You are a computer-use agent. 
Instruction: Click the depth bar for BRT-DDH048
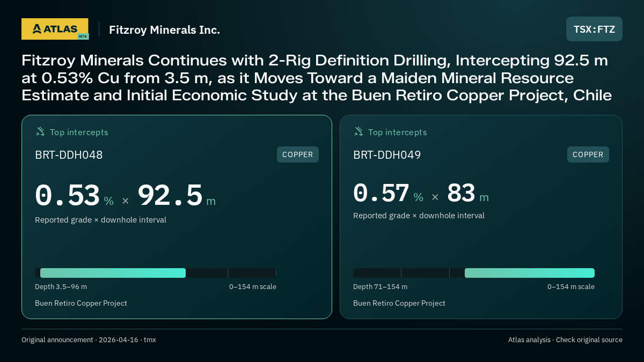pyautogui.click(x=156, y=273)
